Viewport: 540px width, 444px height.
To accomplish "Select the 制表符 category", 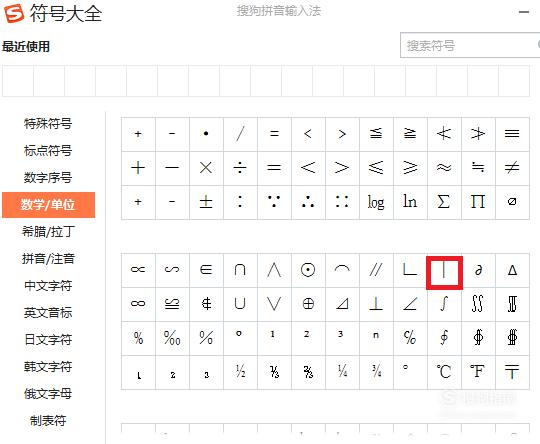I will [48, 420].
